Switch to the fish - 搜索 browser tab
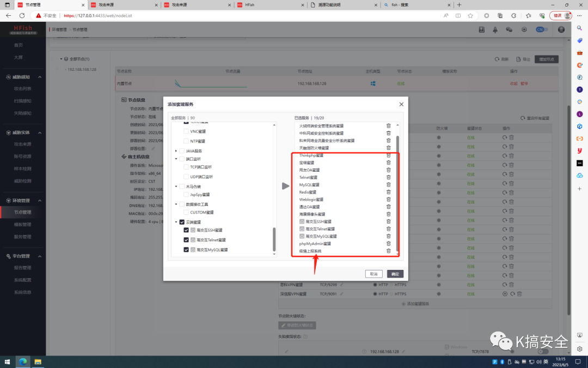 (416, 5)
